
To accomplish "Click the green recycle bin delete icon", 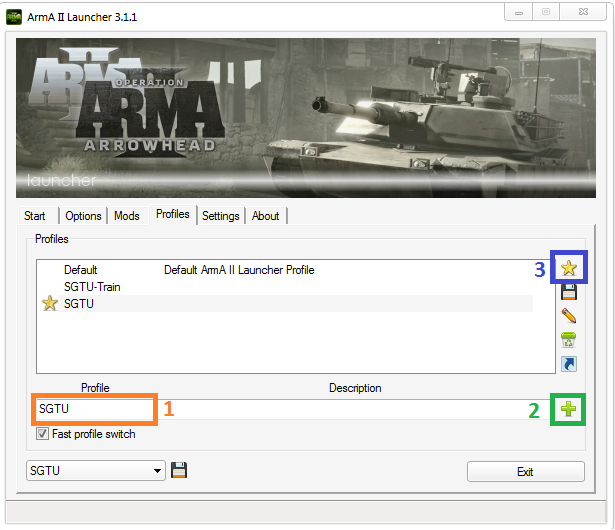I will point(568,340).
